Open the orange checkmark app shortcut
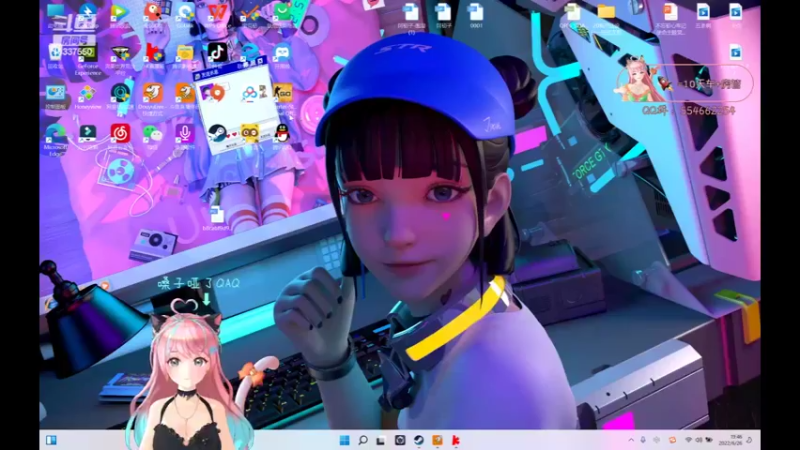800x450 pixels. click(249, 12)
